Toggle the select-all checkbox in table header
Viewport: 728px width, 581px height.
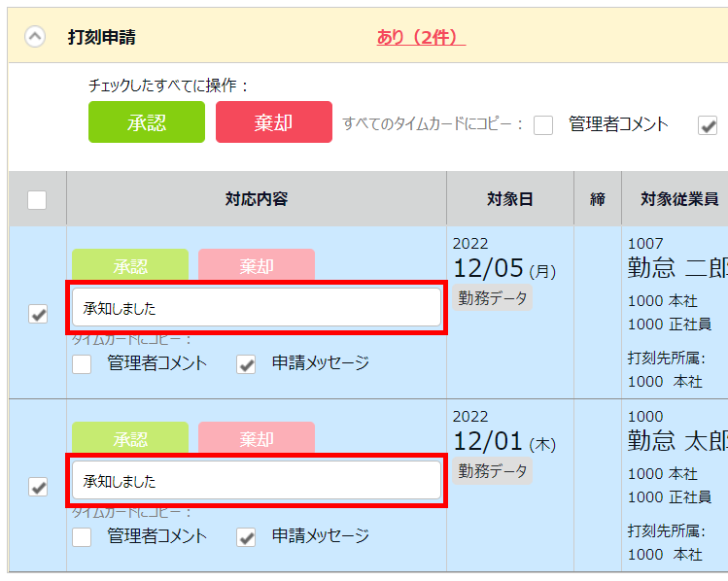coord(37,200)
